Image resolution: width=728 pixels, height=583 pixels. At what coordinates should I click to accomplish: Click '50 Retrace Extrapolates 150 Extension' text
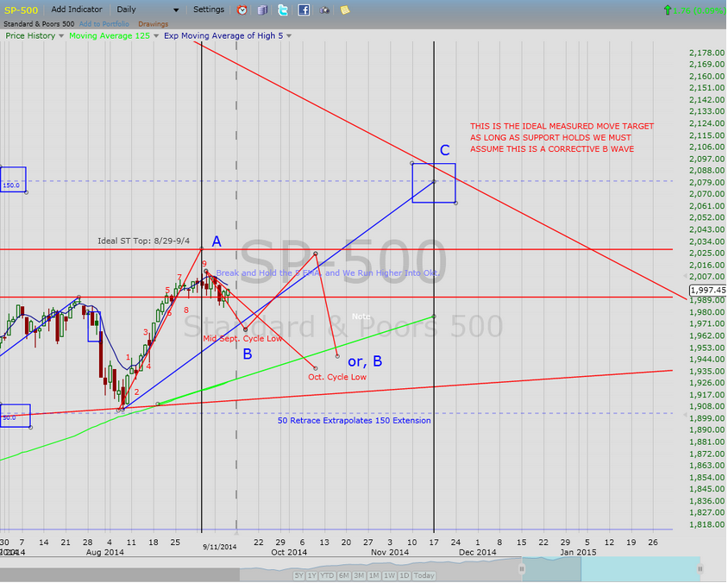tap(355, 421)
